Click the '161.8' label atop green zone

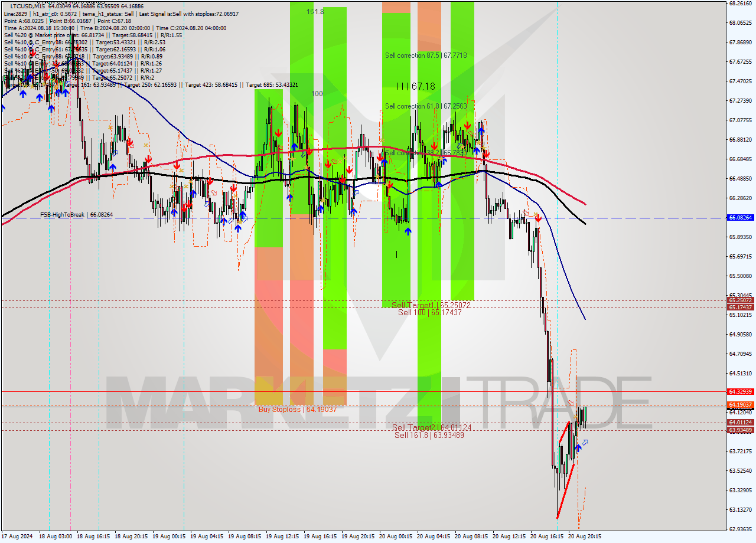[x=315, y=12]
